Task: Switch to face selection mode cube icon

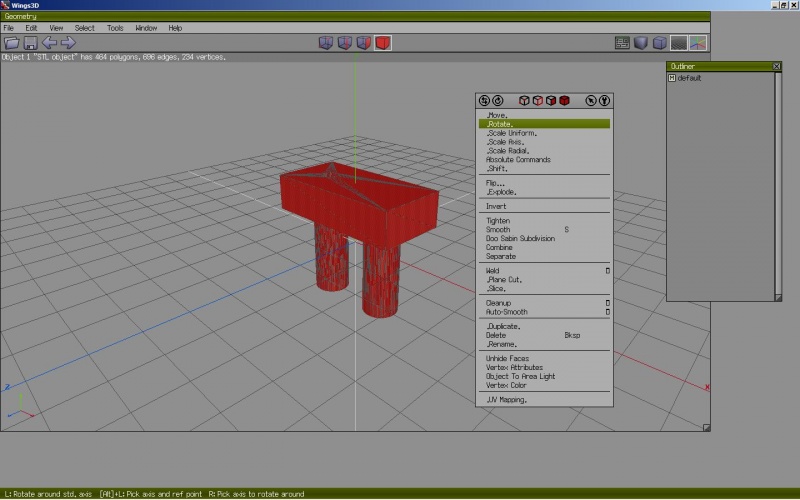Action: [364, 43]
